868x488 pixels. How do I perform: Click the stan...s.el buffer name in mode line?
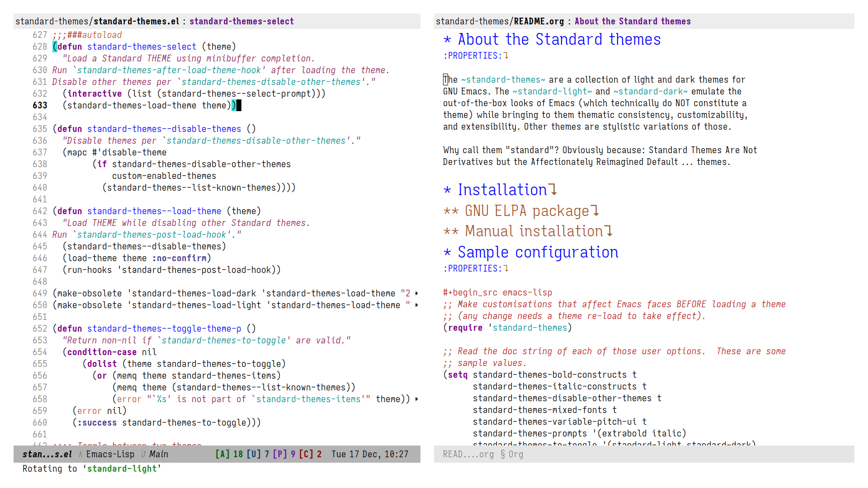pos(47,455)
